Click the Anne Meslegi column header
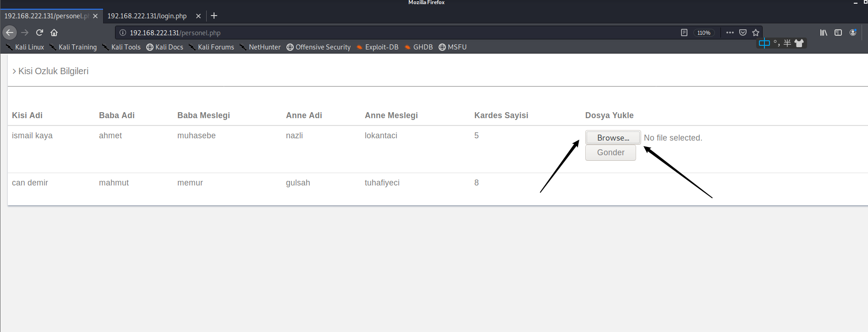This screenshot has height=332, width=868. (391, 115)
